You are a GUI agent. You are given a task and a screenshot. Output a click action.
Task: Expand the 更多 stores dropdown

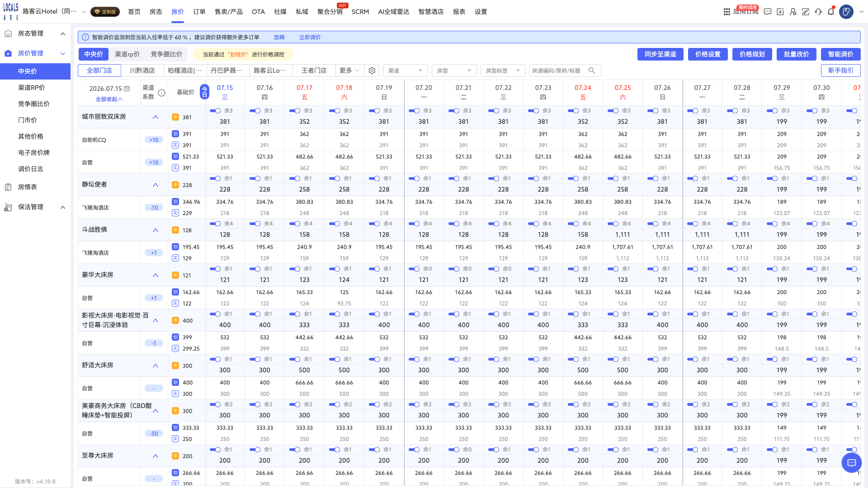pyautogui.click(x=349, y=70)
